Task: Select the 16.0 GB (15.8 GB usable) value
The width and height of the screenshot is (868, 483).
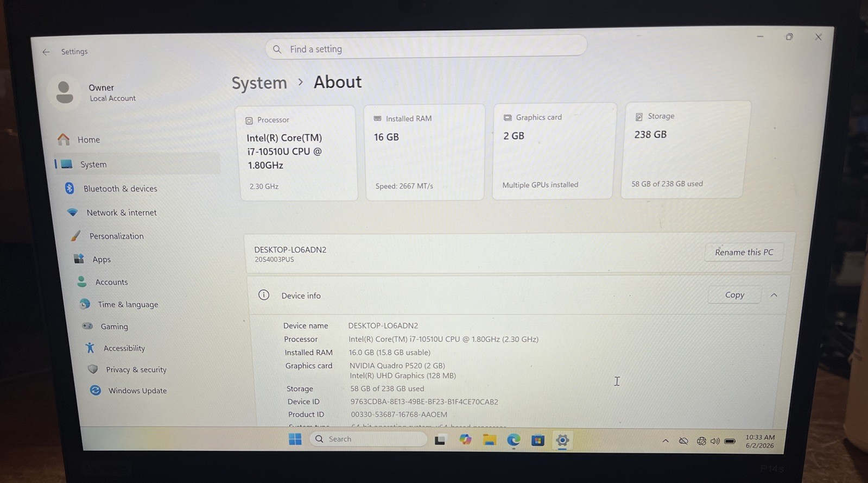Action: point(390,352)
